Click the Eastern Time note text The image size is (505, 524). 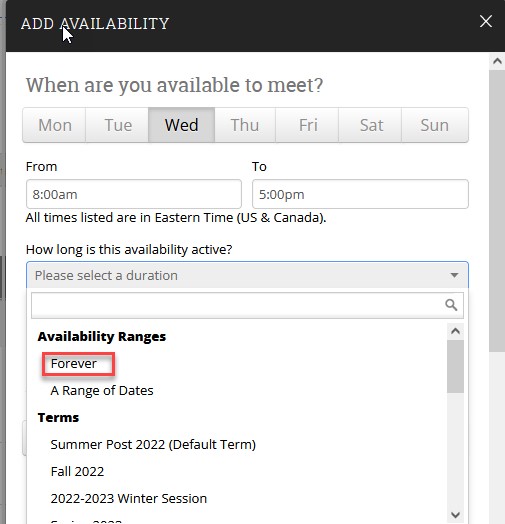(176, 218)
